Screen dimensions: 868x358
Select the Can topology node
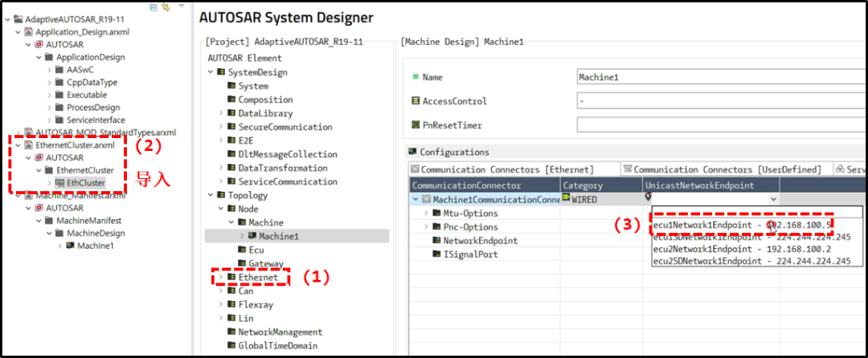click(246, 291)
